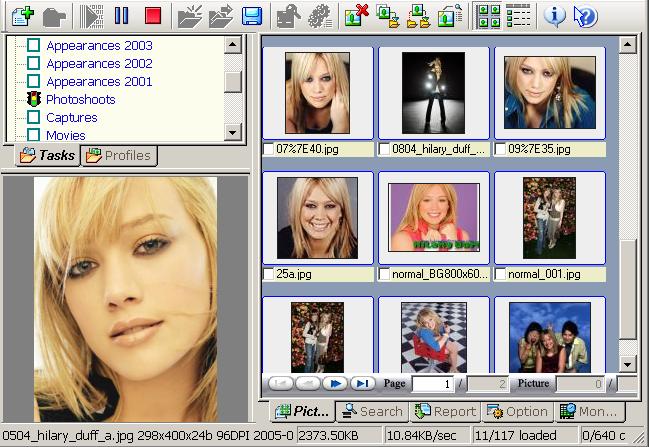Screen dimensions: 649x447
Task: Click the blue floppy disk save icon
Action: 252,15
